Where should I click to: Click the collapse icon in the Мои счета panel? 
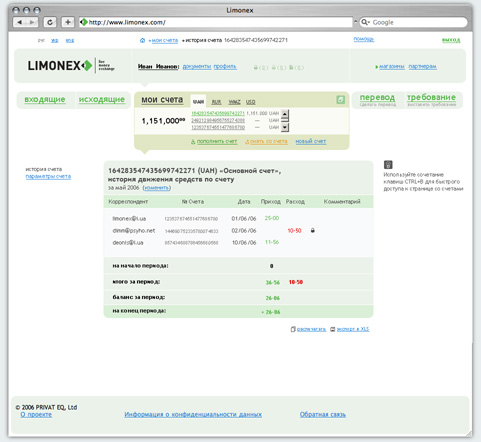pos(340,99)
